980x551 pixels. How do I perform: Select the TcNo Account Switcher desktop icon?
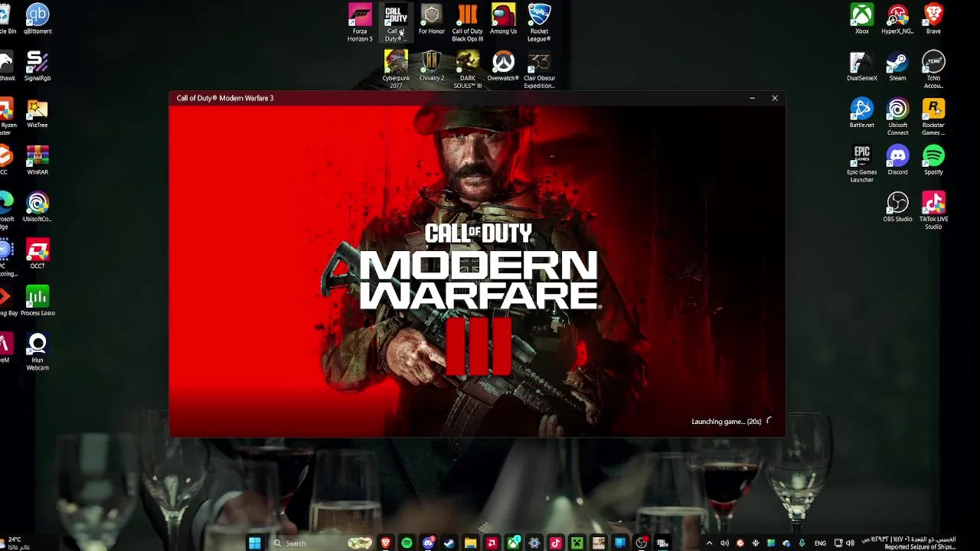click(933, 70)
